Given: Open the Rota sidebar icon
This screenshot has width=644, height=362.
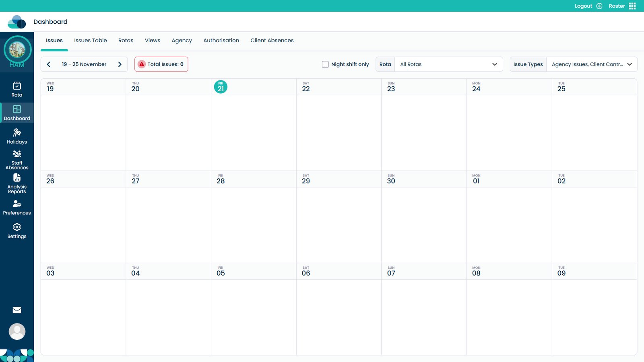Looking at the screenshot, I should coord(17,89).
